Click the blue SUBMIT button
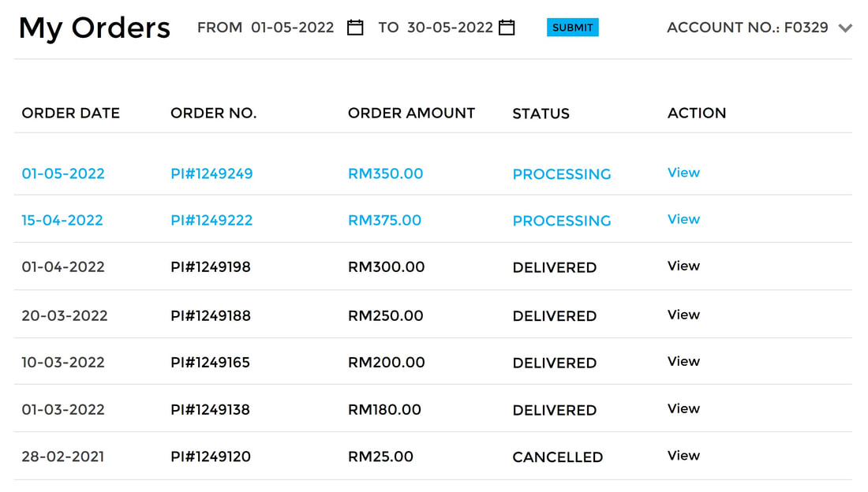The height and width of the screenshot is (492, 868). tap(572, 27)
